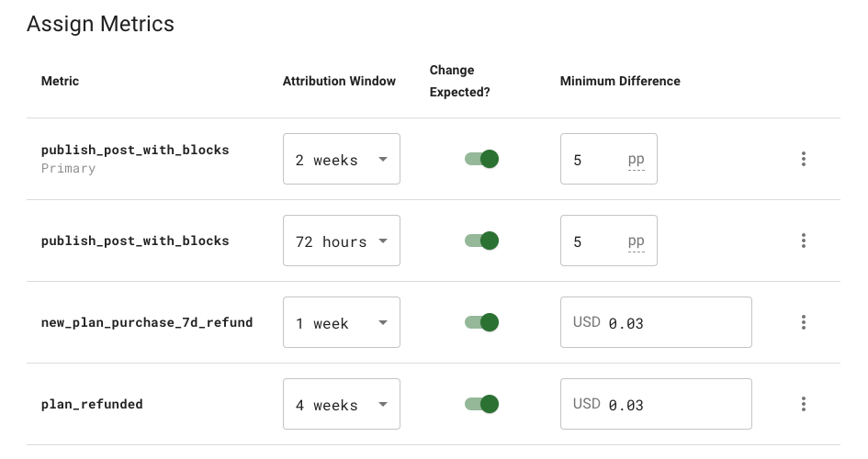
Task: Open the three-dot menu for primary publish_post_with_blocks
Action: tap(803, 159)
